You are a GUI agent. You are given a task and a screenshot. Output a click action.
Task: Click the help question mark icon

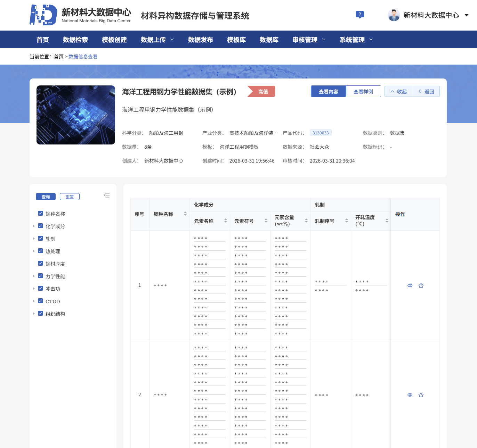tap(360, 15)
